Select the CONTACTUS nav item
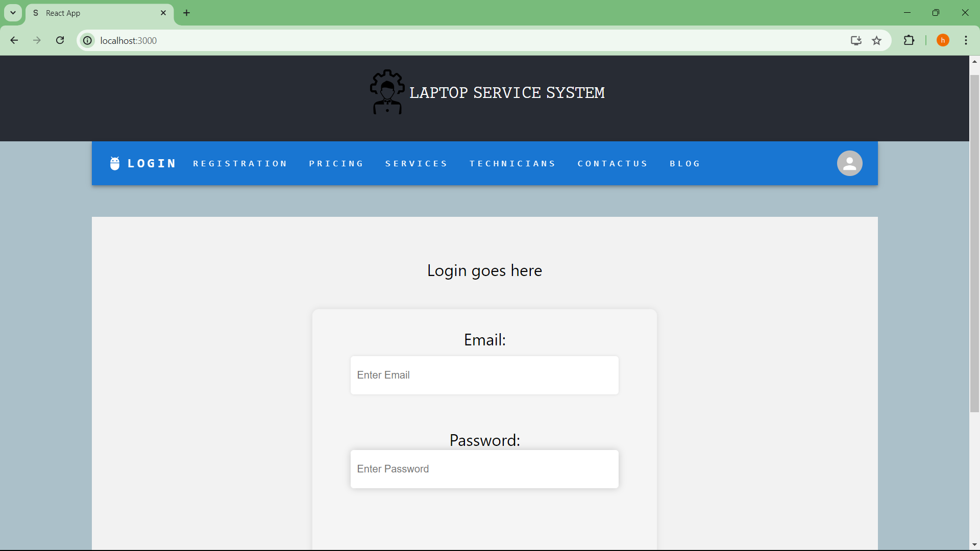980x551 pixels. (x=612, y=164)
